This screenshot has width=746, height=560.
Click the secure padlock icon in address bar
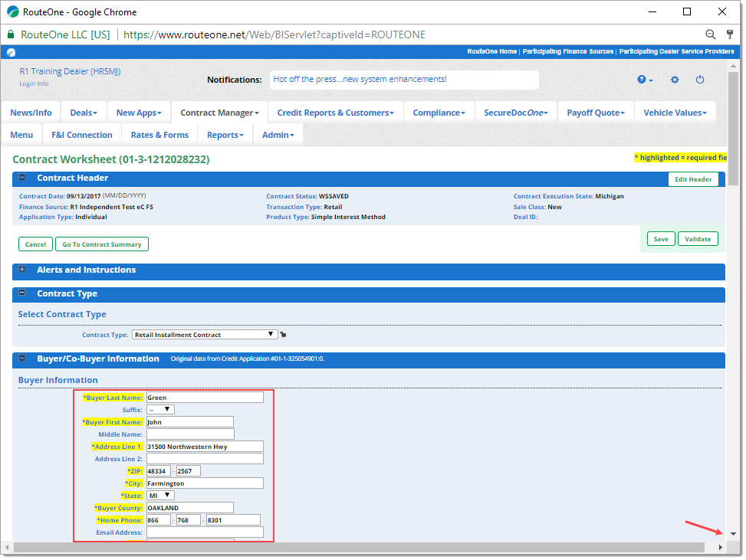tap(10, 34)
